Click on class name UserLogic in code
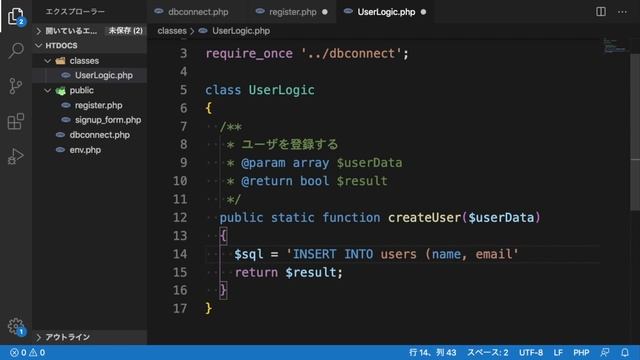This screenshot has width=640, height=360. (282, 90)
